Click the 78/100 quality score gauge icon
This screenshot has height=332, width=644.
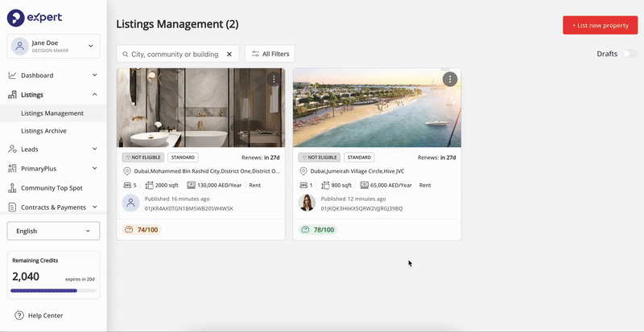tap(305, 230)
